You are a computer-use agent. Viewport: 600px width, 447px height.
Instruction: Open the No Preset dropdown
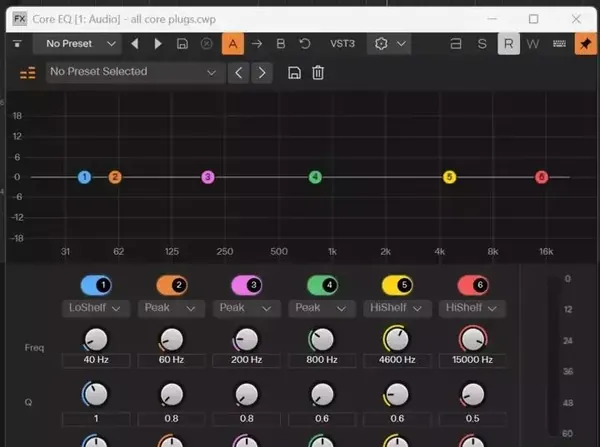pyautogui.click(x=78, y=44)
